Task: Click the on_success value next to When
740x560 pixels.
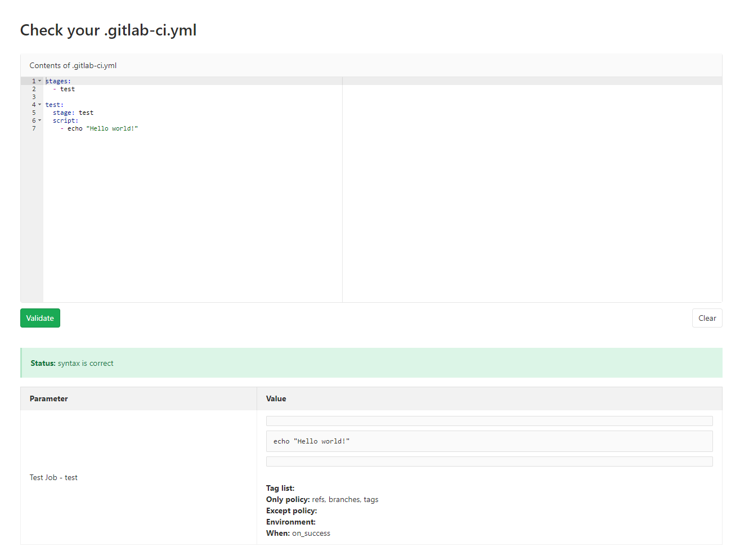Action: 311,533
